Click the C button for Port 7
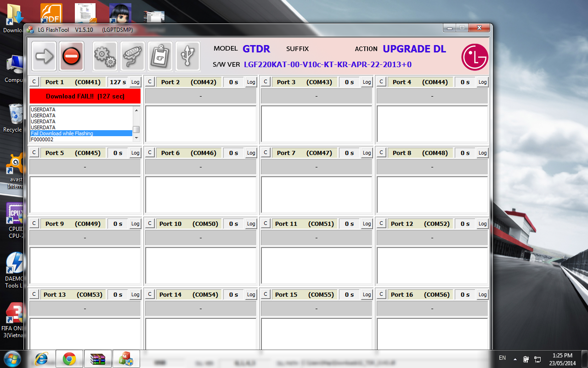This screenshot has height=368, width=588. (266, 153)
